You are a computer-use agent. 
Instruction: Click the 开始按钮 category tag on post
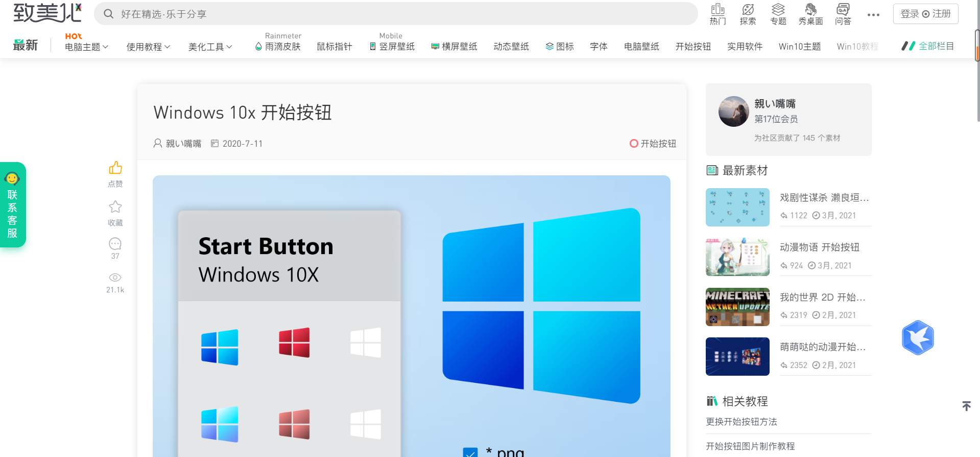click(653, 144)
